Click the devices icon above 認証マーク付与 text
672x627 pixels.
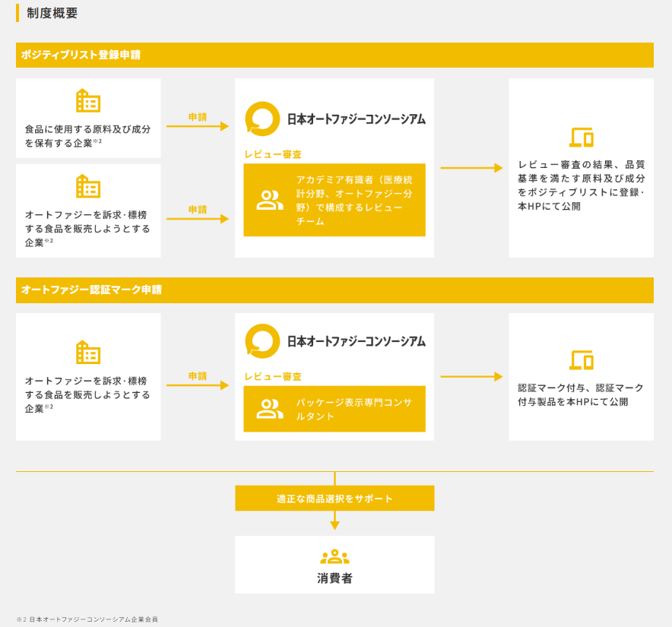point(581,360)
